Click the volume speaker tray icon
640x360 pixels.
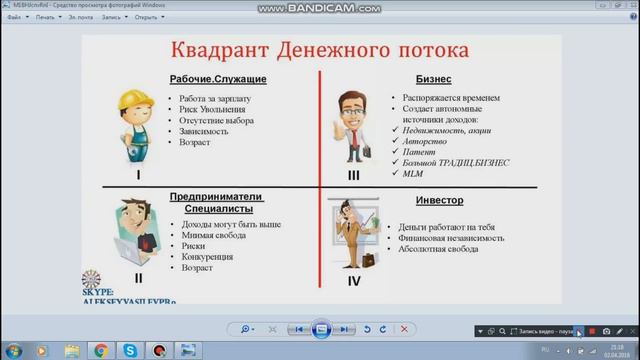[568, 351]
